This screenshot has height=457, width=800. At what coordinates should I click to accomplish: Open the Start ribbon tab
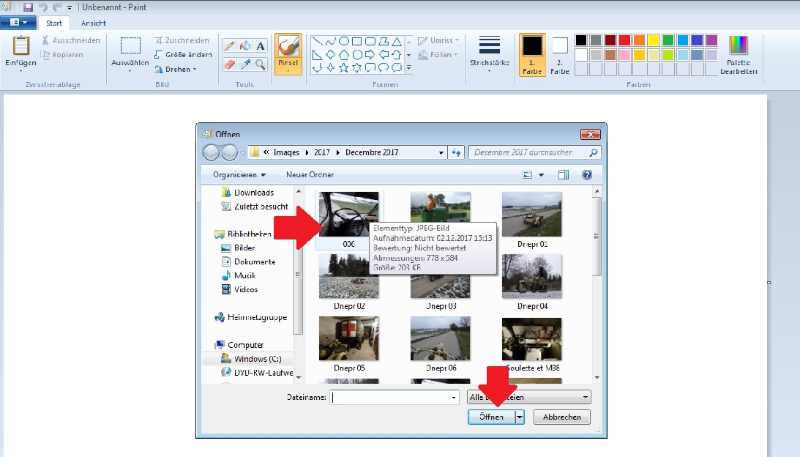[58, 21]
